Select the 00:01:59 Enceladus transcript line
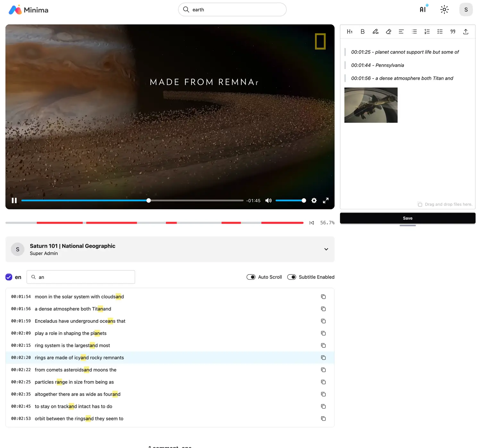This screenshot has height=448, width=481. coord(80,321)
